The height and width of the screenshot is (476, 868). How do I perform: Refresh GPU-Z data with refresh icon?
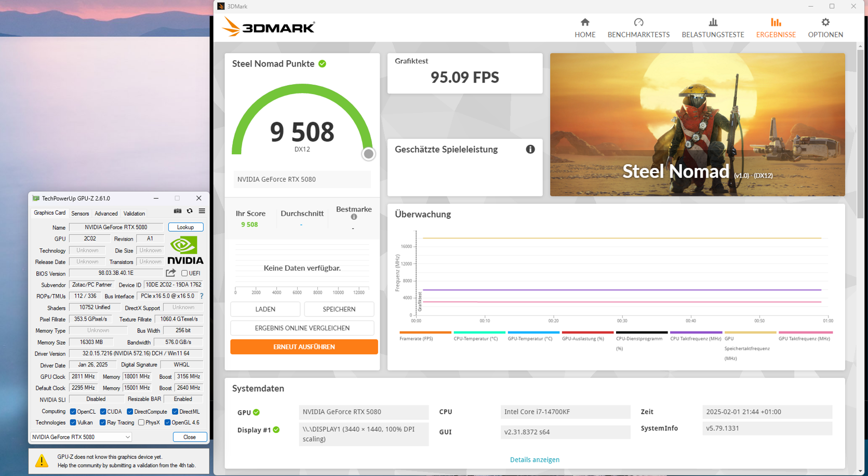[190, 211]
